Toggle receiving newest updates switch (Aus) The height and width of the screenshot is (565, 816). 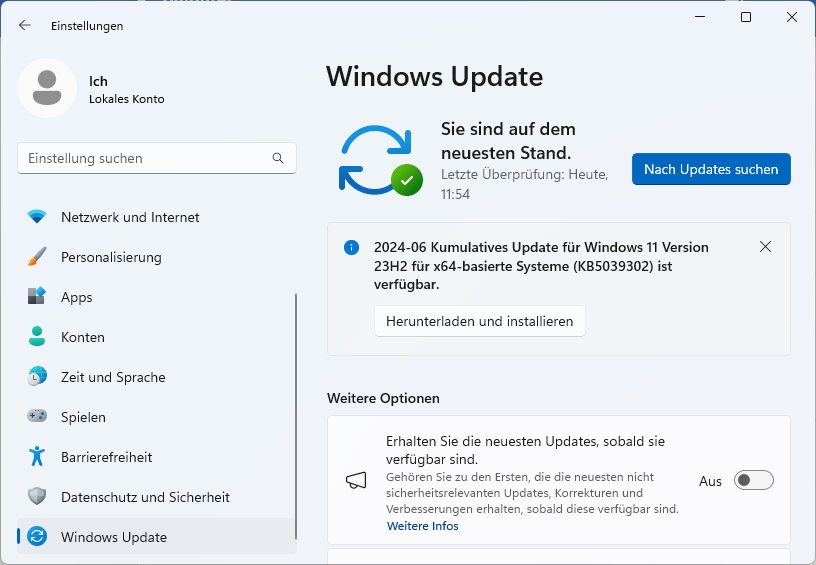pos(754,480)
